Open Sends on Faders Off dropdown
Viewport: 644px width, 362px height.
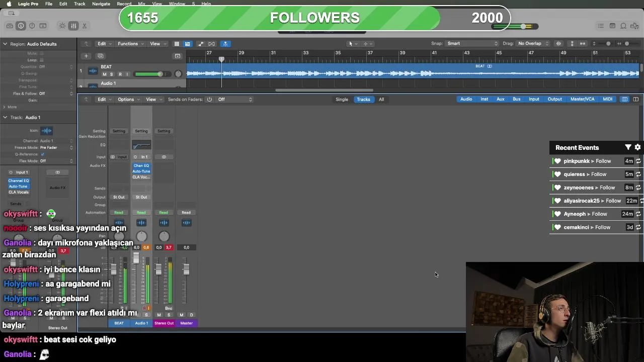234,100
